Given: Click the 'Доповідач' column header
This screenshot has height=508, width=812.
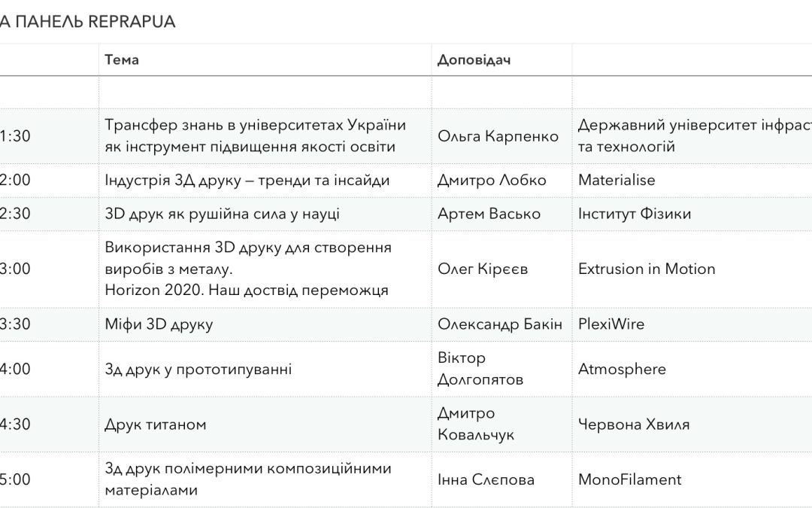Looking at the screenshot, I should click(474, 60).
